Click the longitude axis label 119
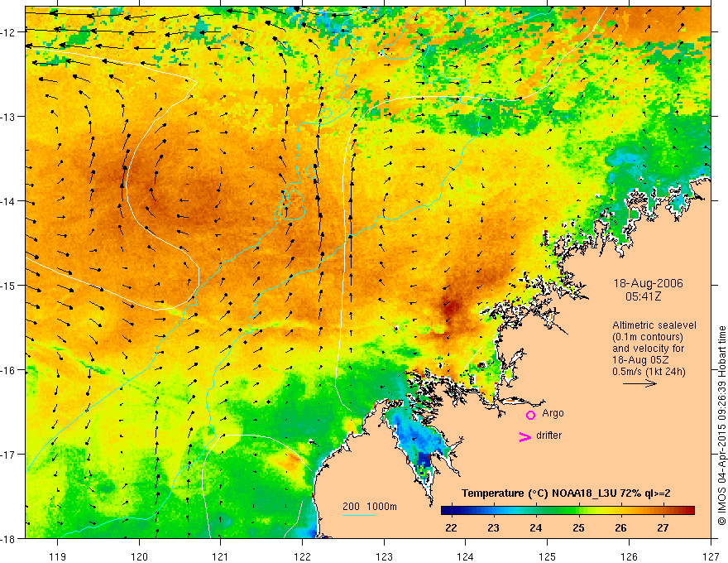The height and width of the screenshot is (563, 728). tap(58, 556)
